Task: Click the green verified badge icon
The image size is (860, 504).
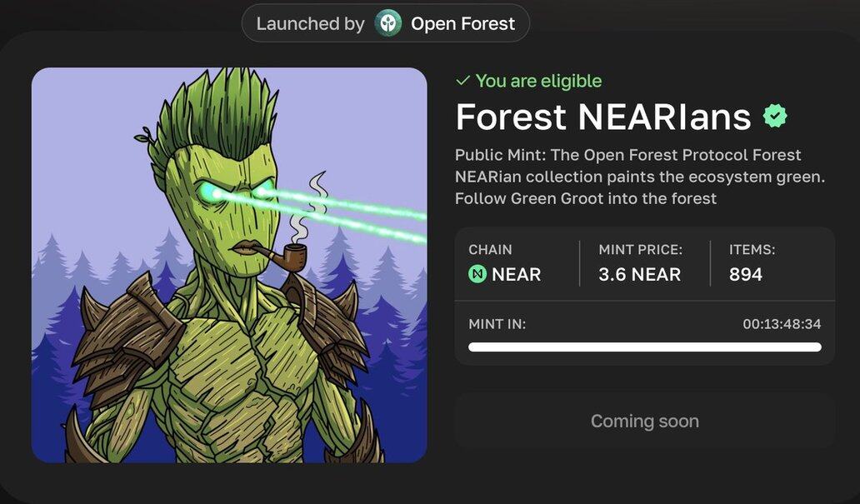Action: [x=774, y=116]
